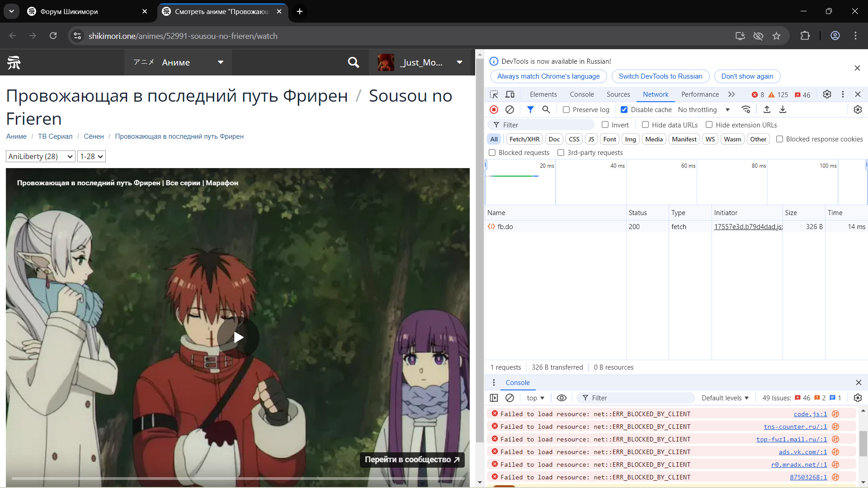Open the Default levels dropdown
Viewport: 868px width, 488px height.
point(725,398)
